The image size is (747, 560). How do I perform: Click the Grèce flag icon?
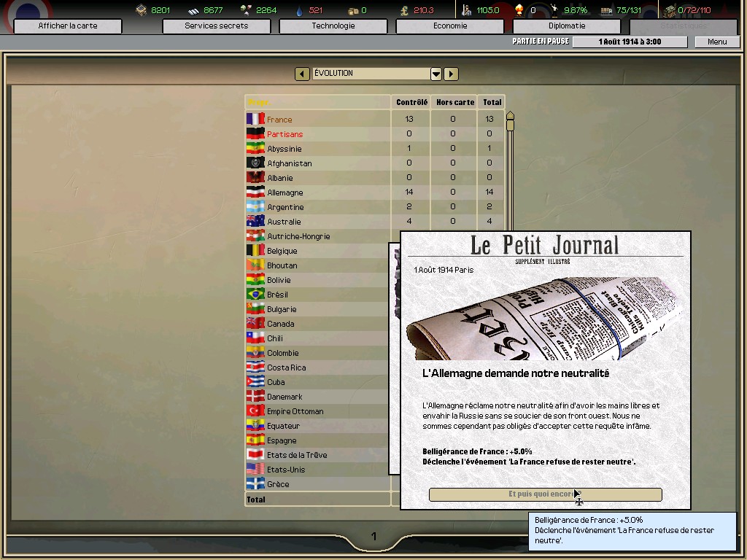[255, 484]
